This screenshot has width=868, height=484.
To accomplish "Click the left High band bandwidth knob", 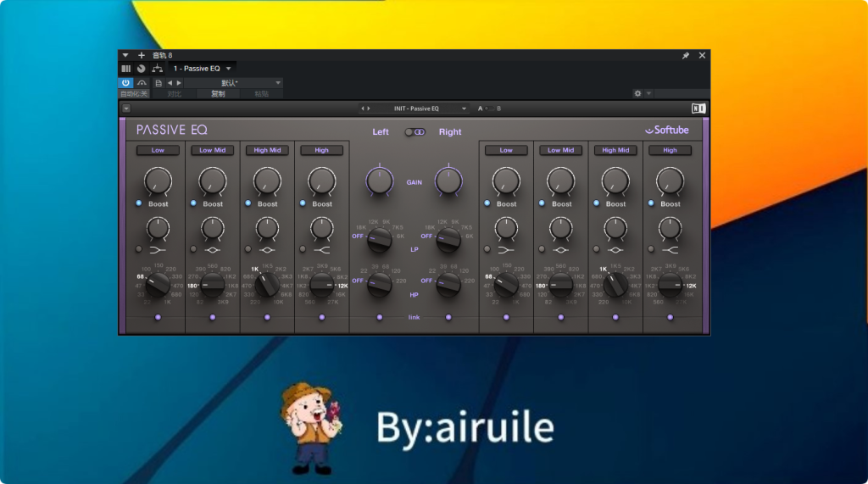I will tap(321, 228).
